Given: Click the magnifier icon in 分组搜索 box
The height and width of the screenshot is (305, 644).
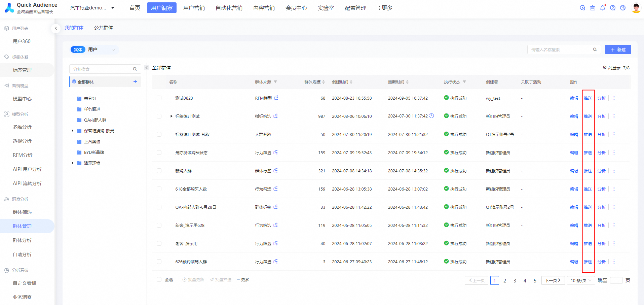Looking at the screenshot, I should tap(135, 69).
